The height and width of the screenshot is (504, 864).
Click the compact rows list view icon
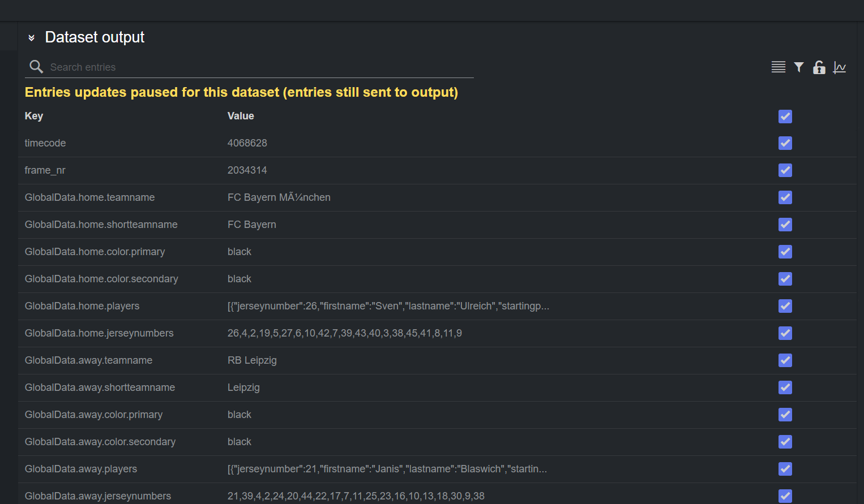coord(779,67)
